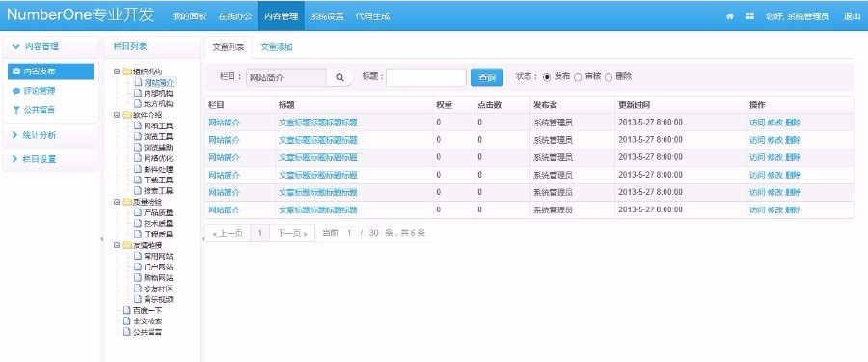This screenshot has height=362, width=868.
Task: Go to the next page with 下一页
Action: pos(292,233)
